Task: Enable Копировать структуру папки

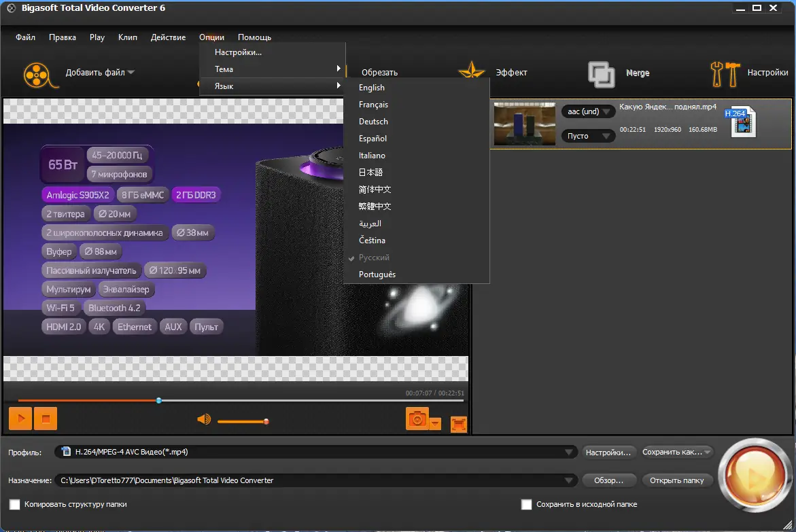Action: (14, 504)
